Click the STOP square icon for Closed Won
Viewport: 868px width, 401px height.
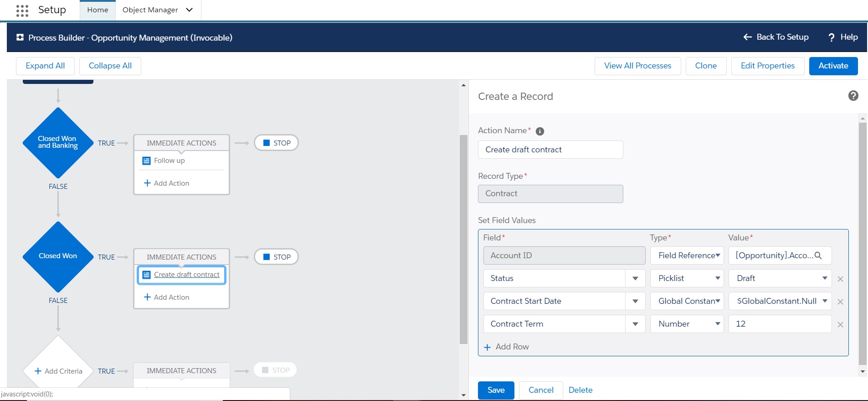[267, 257]
